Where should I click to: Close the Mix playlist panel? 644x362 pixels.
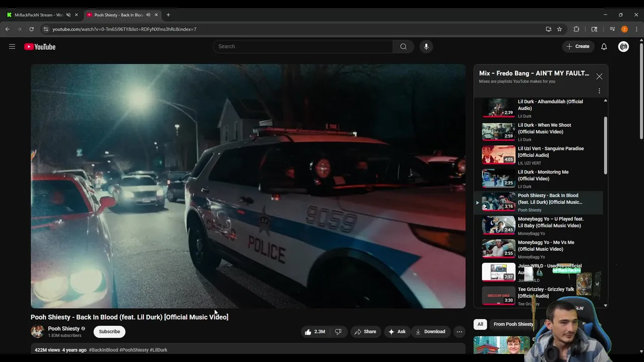(599, 76)
